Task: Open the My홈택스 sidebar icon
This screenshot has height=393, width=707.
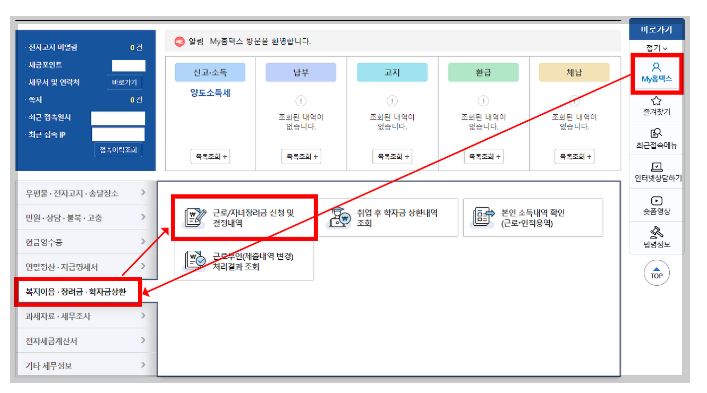Action: tap(656, 73)
